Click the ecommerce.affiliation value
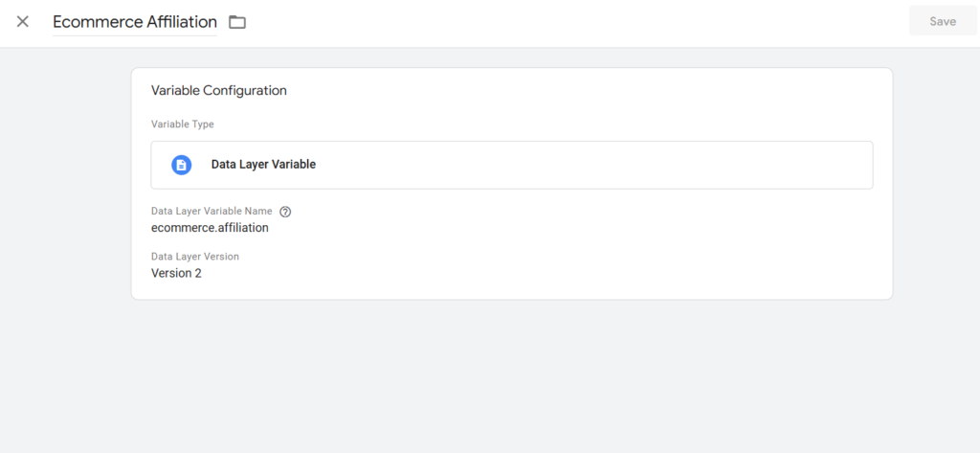980x453 pixels. (x=210, y=228)
